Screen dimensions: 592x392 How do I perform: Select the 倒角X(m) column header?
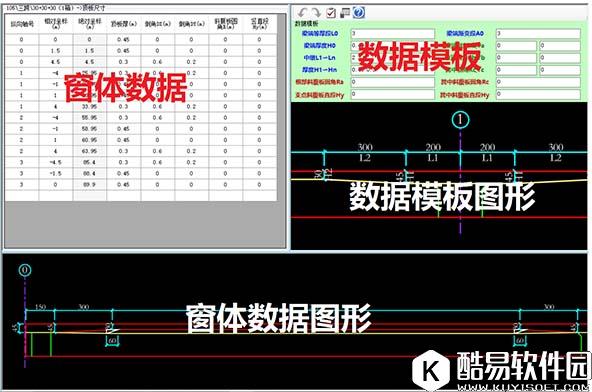tap(157, 24)
